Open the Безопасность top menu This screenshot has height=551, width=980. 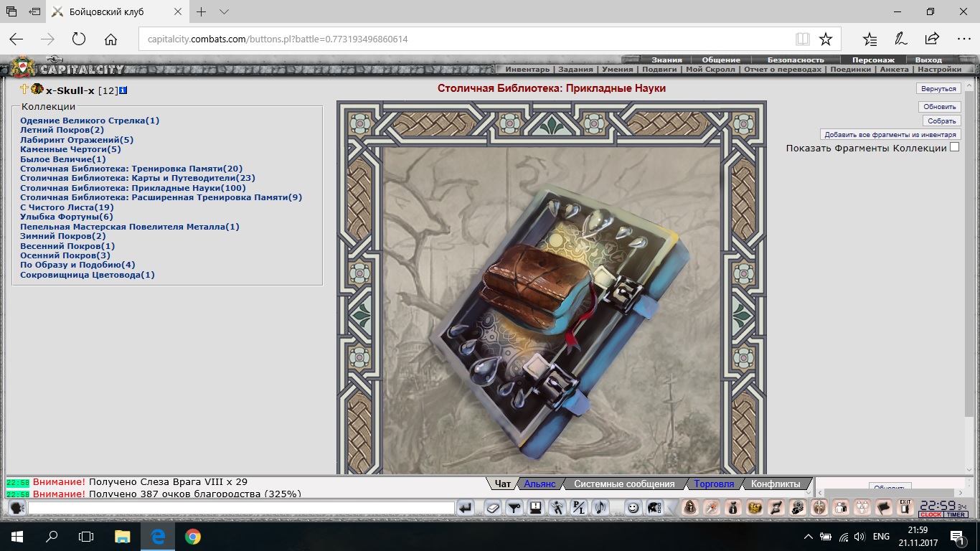coord(796,60)
